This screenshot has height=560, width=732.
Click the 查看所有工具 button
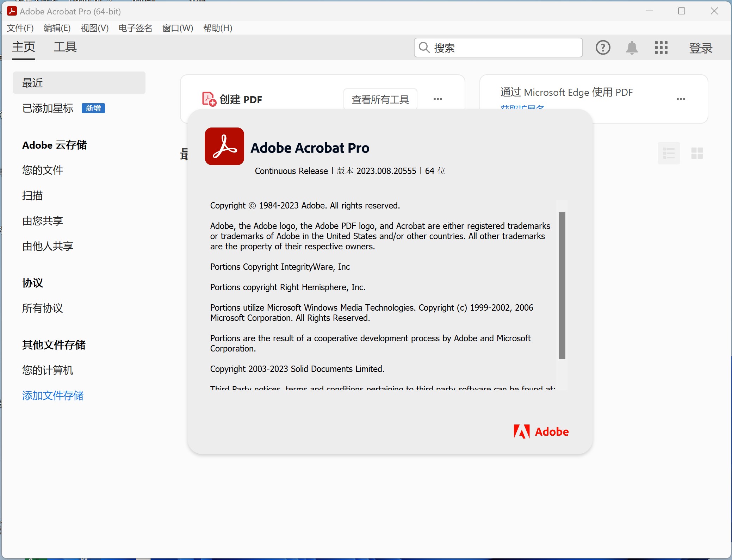[380, 100]
